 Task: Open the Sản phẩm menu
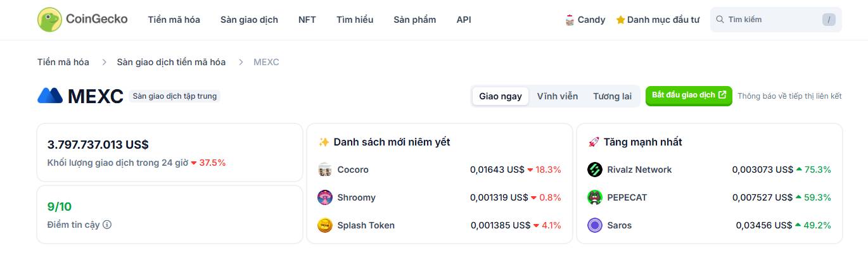(x=414, y=20)
